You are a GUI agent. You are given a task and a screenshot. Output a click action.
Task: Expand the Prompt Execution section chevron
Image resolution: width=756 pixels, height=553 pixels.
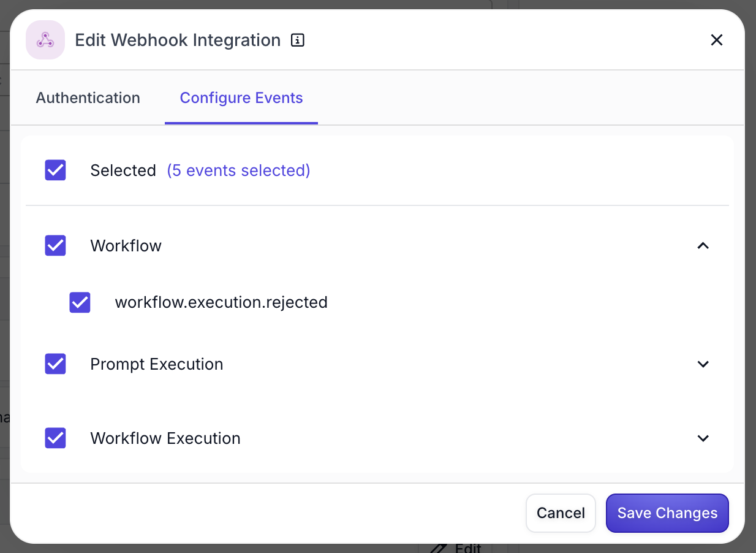point(703,364)
